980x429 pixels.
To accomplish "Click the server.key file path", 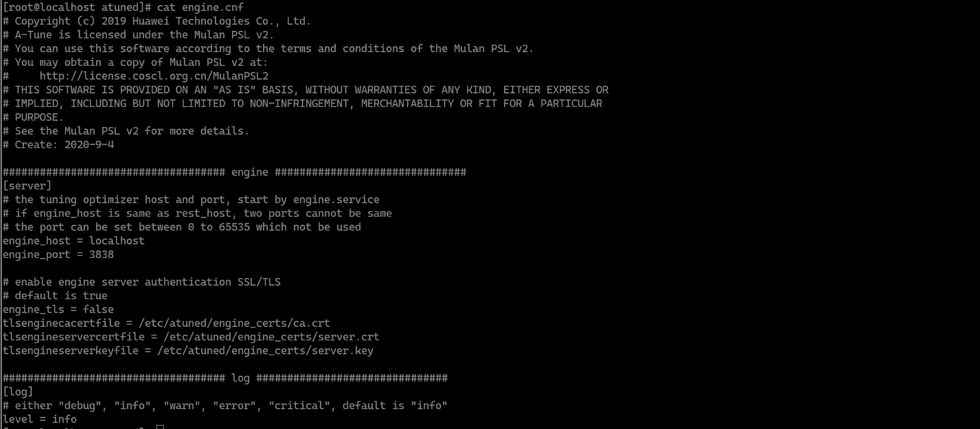I will pyautogui.click(x=265, y=351).
